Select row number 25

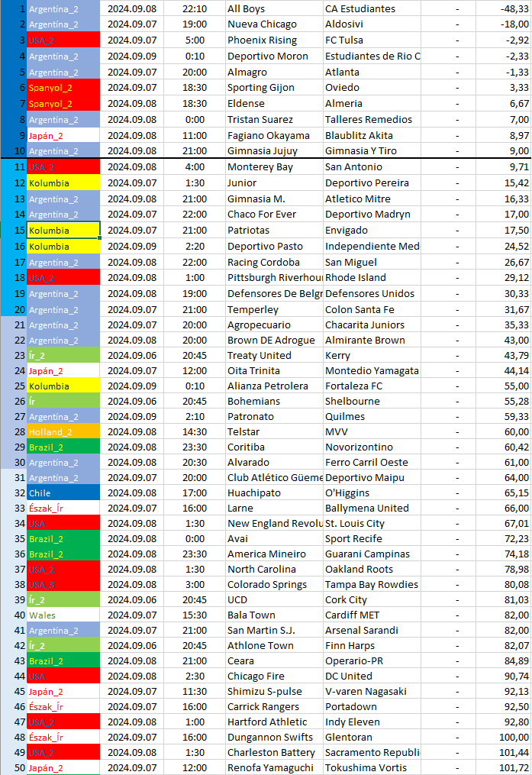click(13, 386)
